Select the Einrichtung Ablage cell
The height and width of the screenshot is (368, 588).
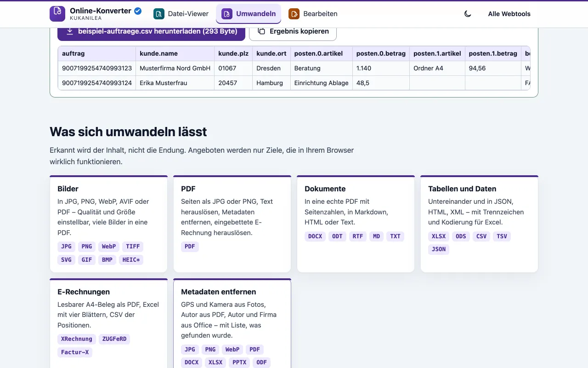point(321,83)
